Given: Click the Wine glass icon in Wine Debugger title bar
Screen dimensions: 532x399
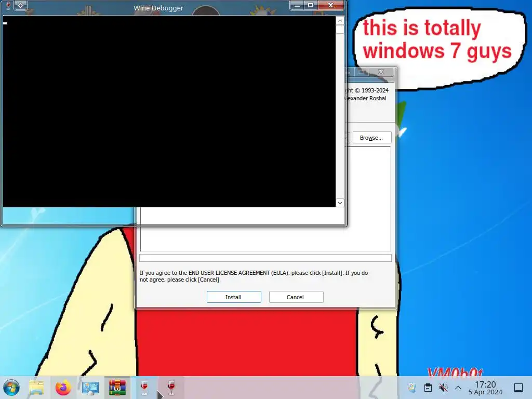Looking at the screenshot, I should click(8, 6).
